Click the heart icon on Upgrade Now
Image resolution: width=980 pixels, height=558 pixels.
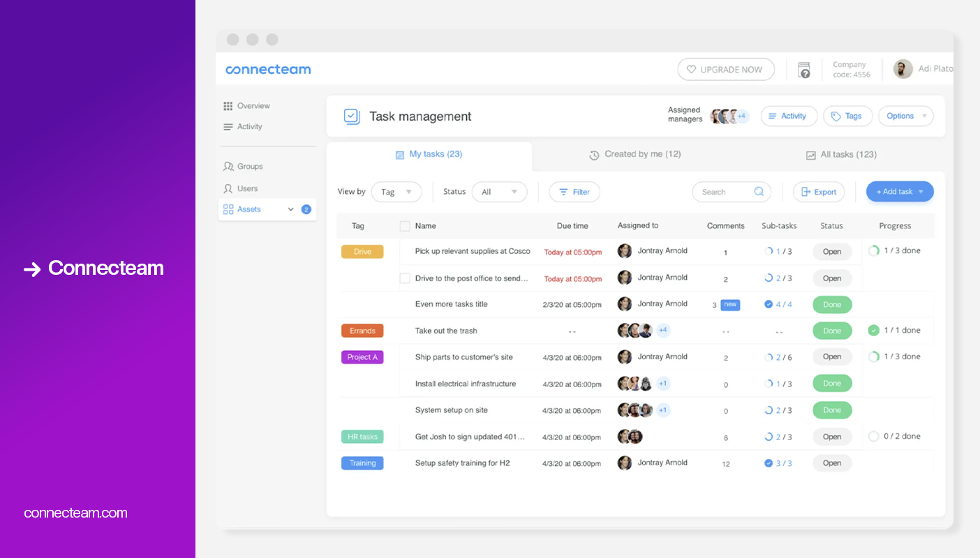[691, 70]
